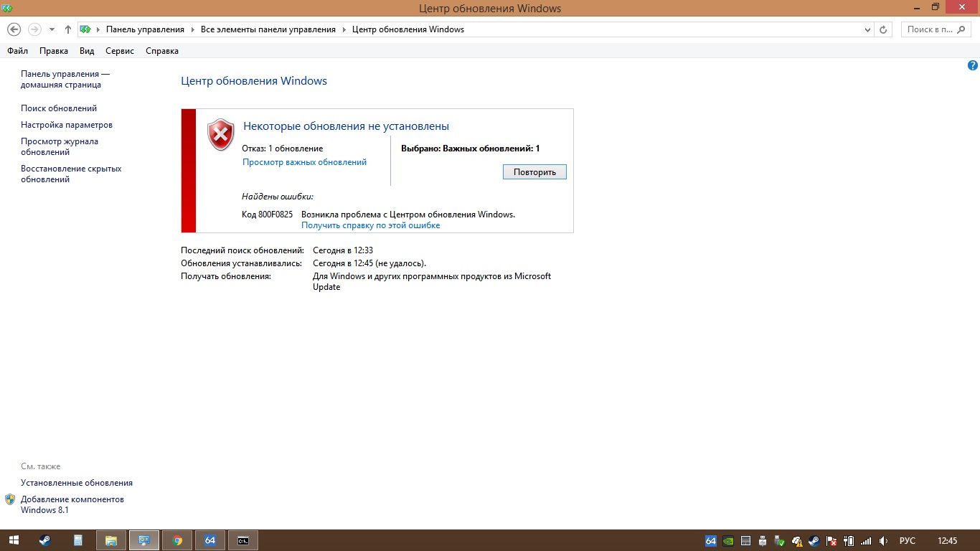Open the help question mark icon

tap(973, 65)
